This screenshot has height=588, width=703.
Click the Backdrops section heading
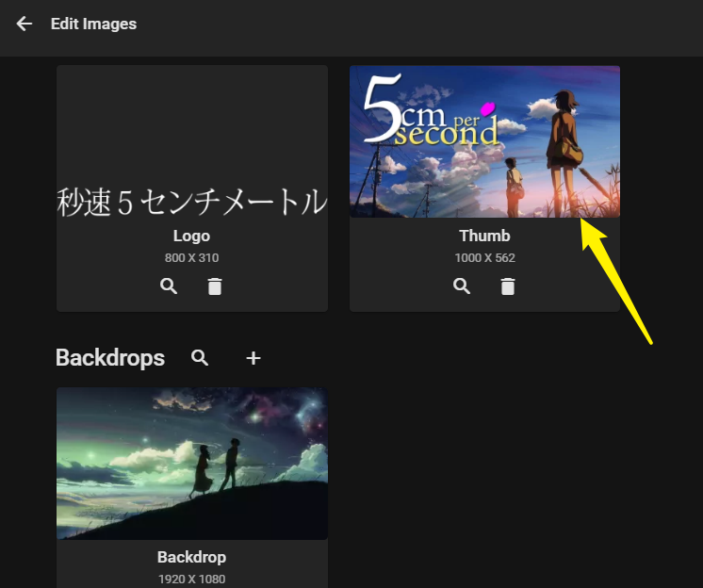(x=110, y=358)
